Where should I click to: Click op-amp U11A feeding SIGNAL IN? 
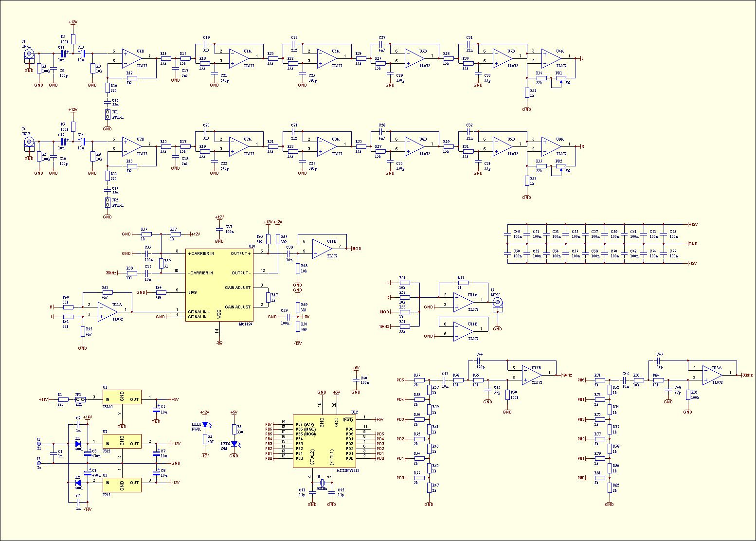point(108,312)
